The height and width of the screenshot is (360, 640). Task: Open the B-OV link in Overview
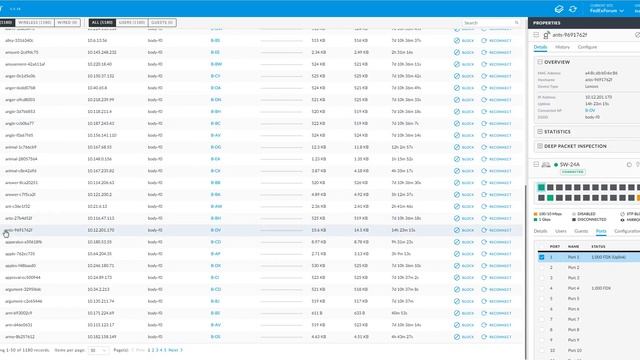coord(590,111)
